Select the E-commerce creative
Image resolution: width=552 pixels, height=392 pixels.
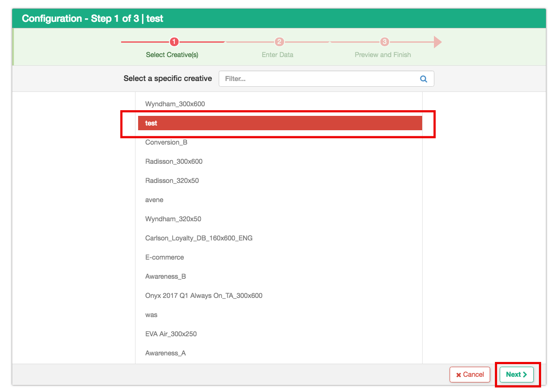[165, 257]
